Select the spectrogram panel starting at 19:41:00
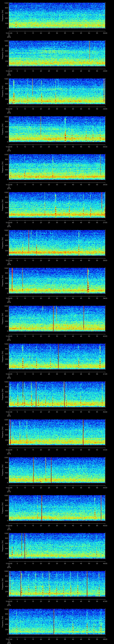This screenshot has height=644, width=114. click(57, 394)
